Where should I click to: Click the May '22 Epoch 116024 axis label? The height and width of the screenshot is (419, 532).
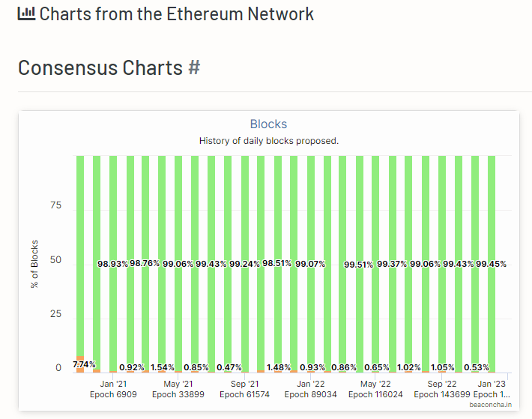tap(375, 389)
